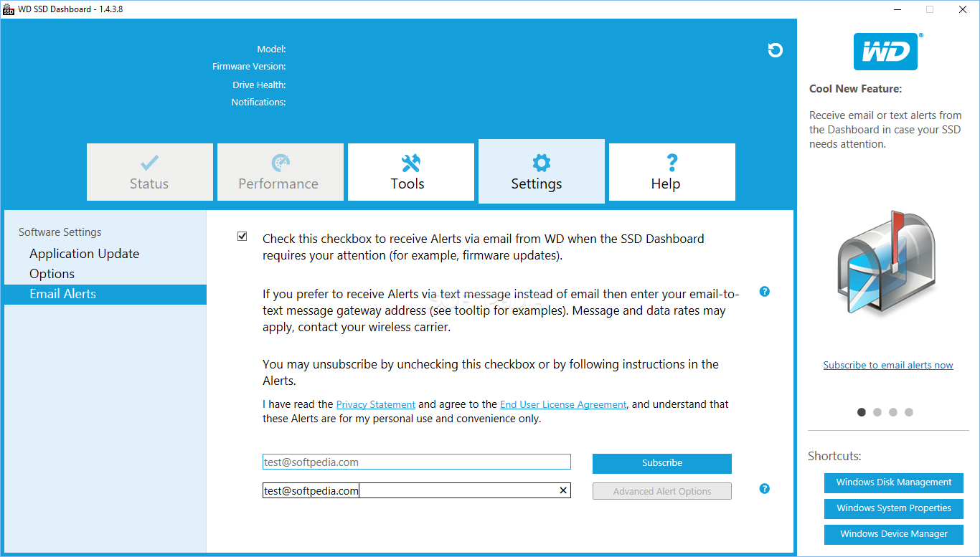Image resolution: width=980 pixels, height=557 pixels.
Task: Clear the second email field with the X
Action: tap(563, 491)
